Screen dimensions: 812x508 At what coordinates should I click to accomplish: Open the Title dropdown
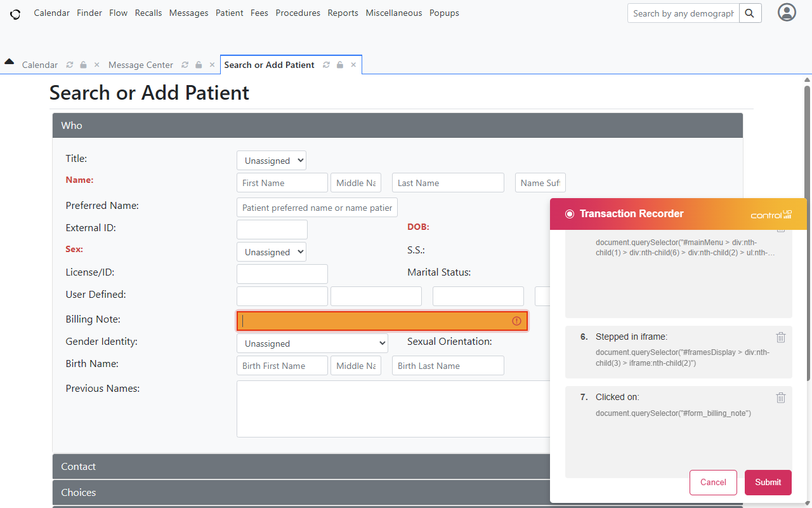(x=271, y=160)
